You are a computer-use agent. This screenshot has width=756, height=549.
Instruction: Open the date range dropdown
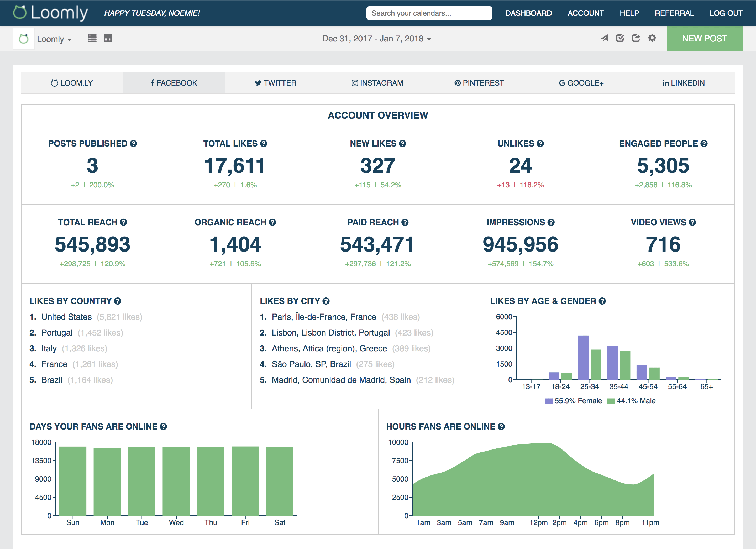click(x=376, y=39)
